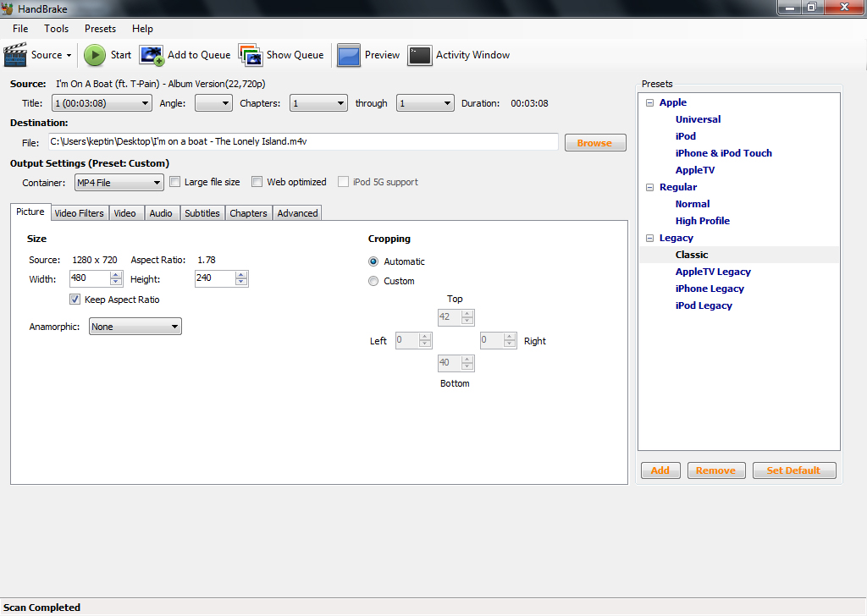This screenshot has height=616, width=867.
Task: Click the Width value field
Action: (x=90, y=278)
